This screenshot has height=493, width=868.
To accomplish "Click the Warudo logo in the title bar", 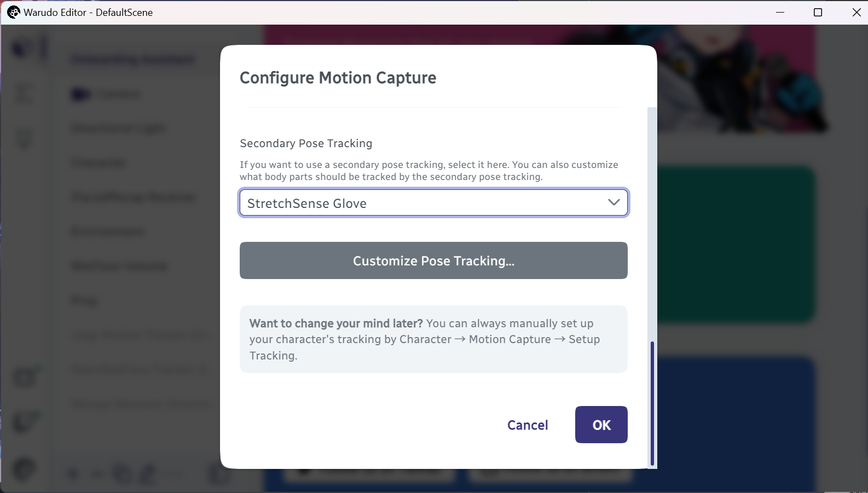I will 13,12.
